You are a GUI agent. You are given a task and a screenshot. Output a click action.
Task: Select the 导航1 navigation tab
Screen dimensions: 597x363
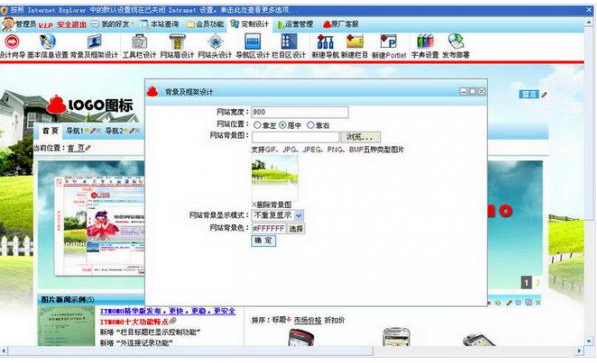pos(75,131)
